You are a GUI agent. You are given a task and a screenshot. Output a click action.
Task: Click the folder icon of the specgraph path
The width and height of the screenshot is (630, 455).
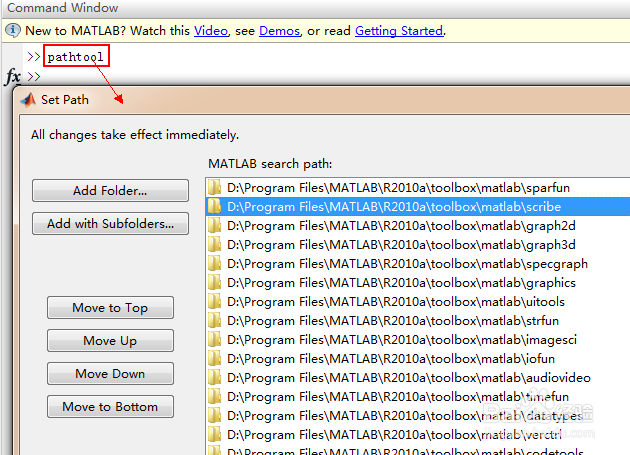click(215, 264)
